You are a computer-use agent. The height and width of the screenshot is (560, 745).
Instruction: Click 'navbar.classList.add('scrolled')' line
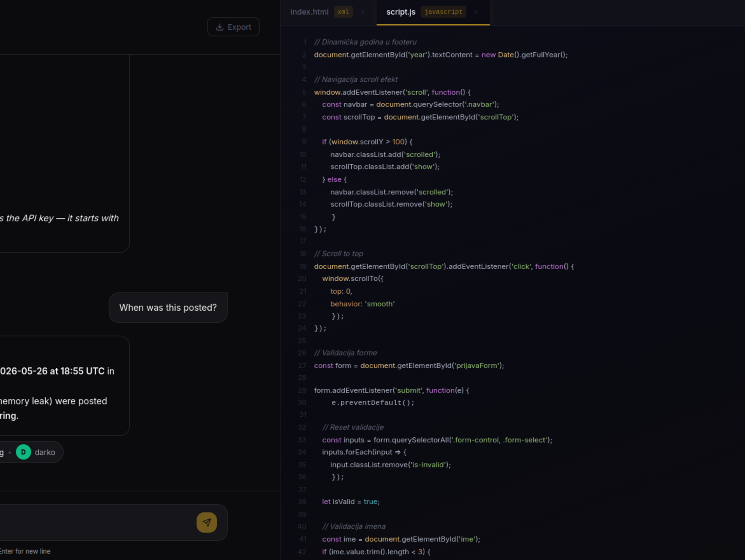[385, 154]
